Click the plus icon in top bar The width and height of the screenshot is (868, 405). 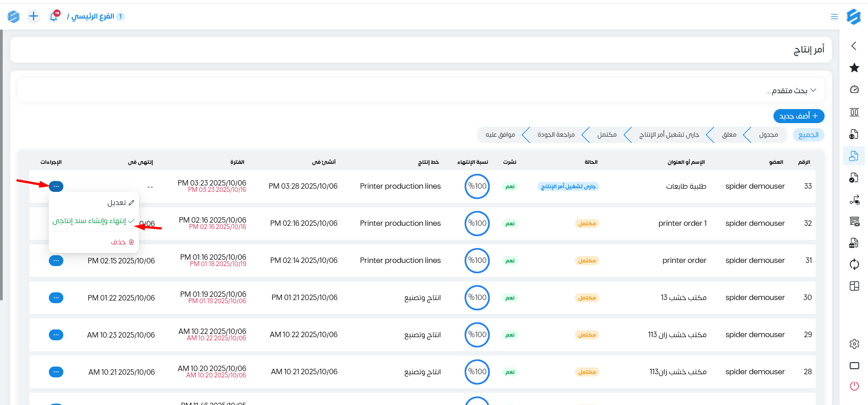33,17
